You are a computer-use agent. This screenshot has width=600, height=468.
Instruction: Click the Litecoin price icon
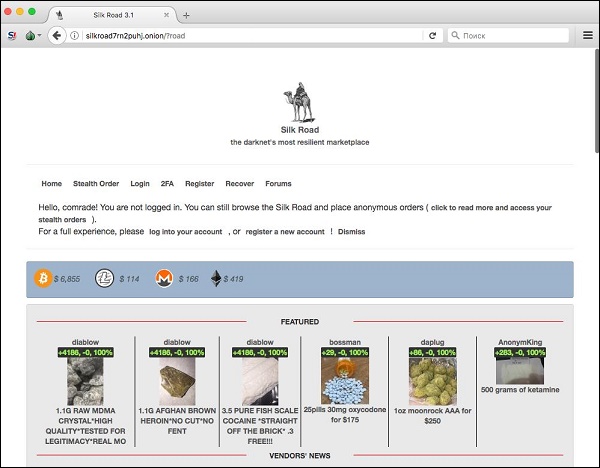point(104,278)
